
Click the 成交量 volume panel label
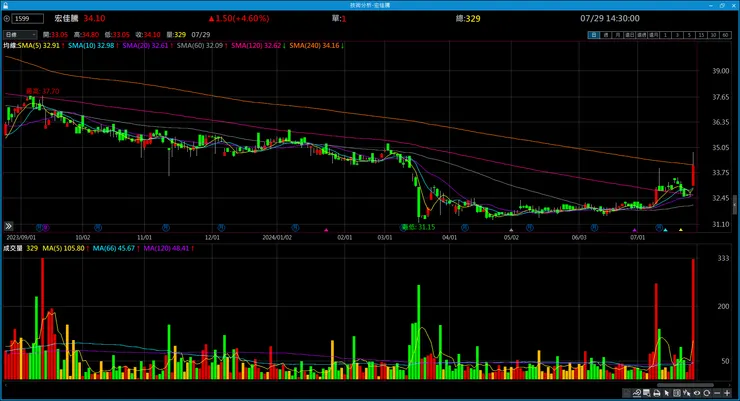point(13,248)
